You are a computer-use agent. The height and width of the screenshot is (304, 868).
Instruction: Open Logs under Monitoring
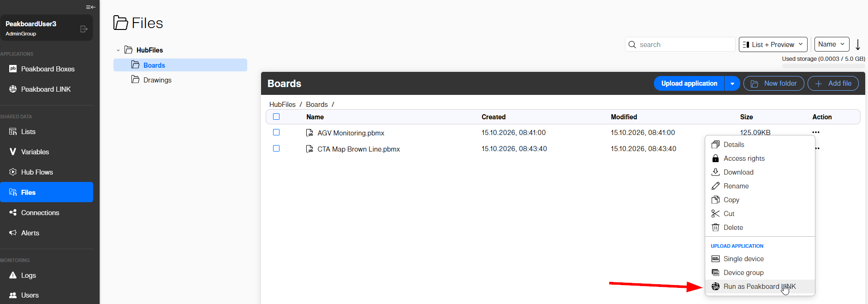[x=47, y=275]
